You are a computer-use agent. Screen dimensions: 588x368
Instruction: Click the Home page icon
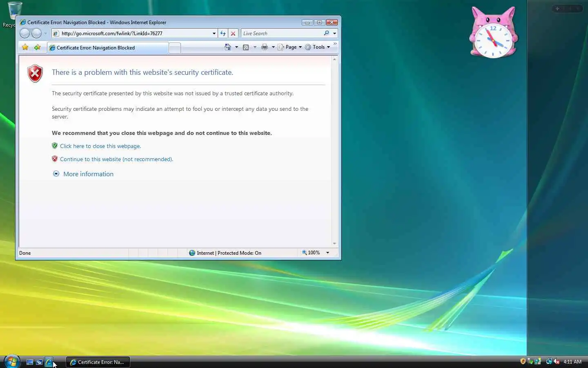tap(228, 47)
